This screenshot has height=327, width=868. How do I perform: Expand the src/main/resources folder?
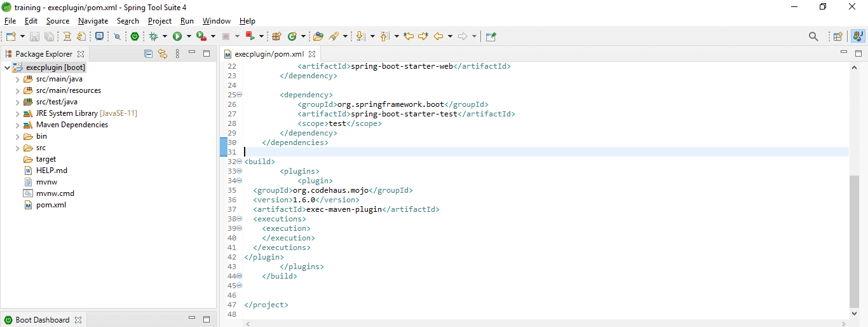click(18, 90)
